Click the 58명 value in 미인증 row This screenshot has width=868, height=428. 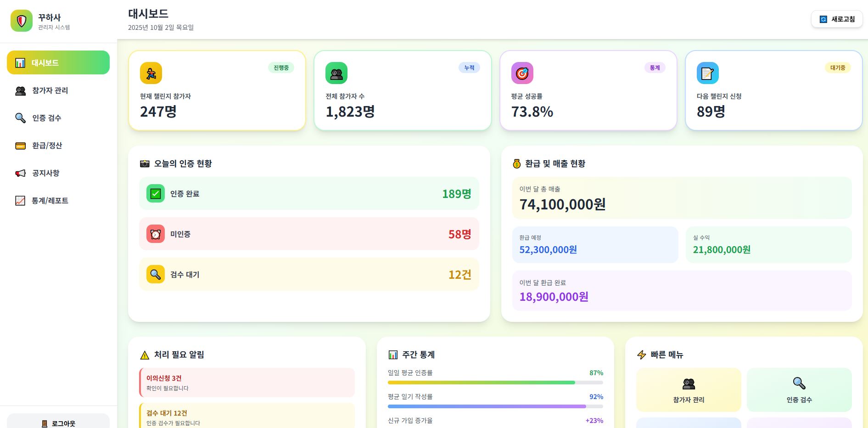pyautogui.click(x=460, y=234)
